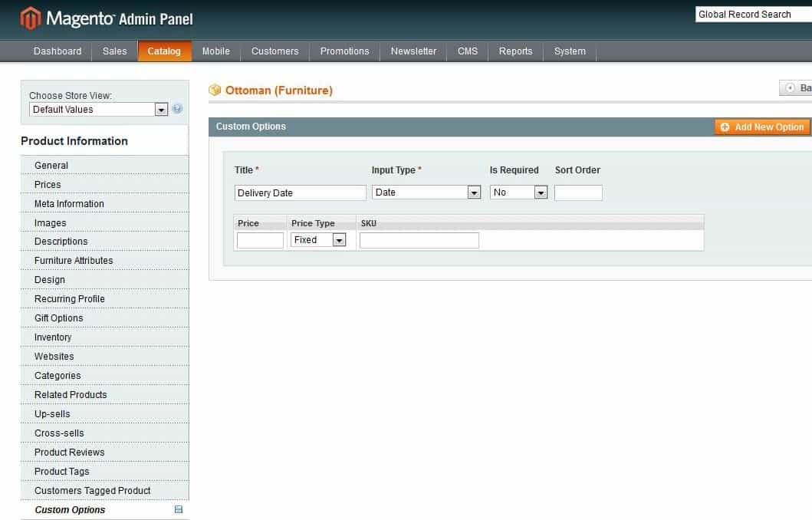The image size is (812, 520).
Task: Go to the System menu
Action: click(x=570, y=51)
